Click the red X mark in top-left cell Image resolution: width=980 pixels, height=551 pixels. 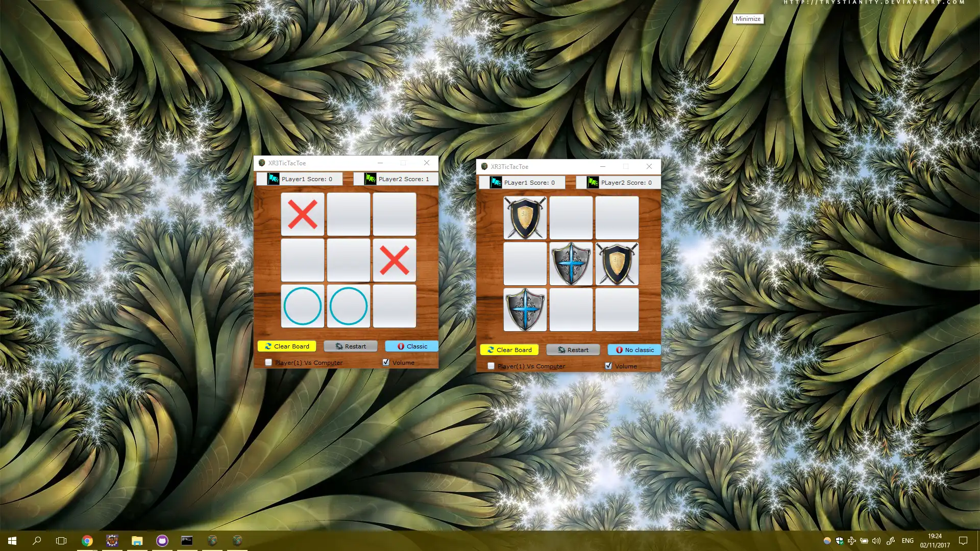click(x=302, y=214)
